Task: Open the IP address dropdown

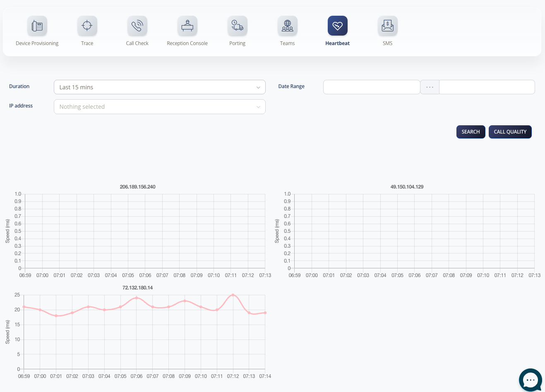Action: pyautogui.click(x=159, y=107)
